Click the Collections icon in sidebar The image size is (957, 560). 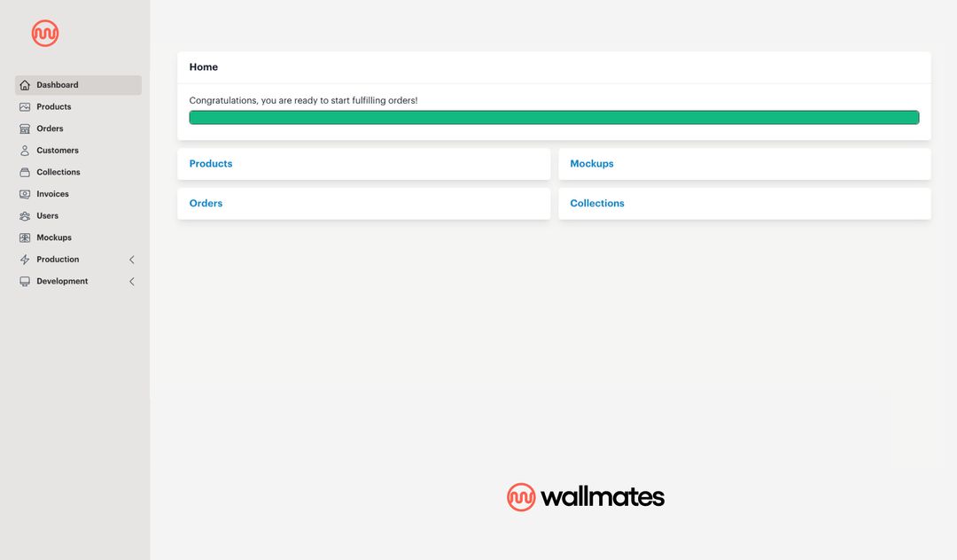tap(24, 172)
